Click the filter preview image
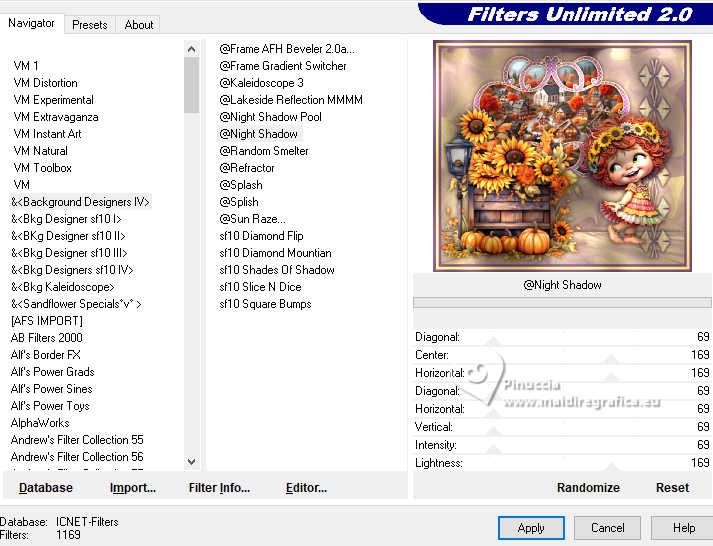This screenshot has width=713, height=546. 562,156
